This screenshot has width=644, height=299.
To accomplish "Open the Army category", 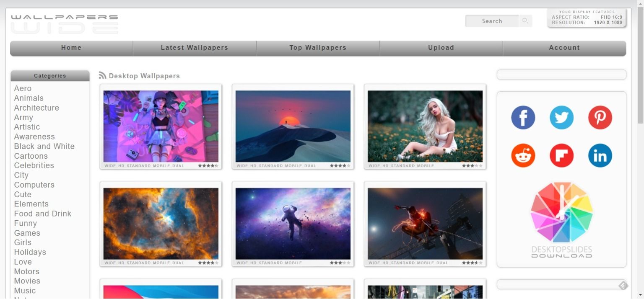I will tap(23, 117).
